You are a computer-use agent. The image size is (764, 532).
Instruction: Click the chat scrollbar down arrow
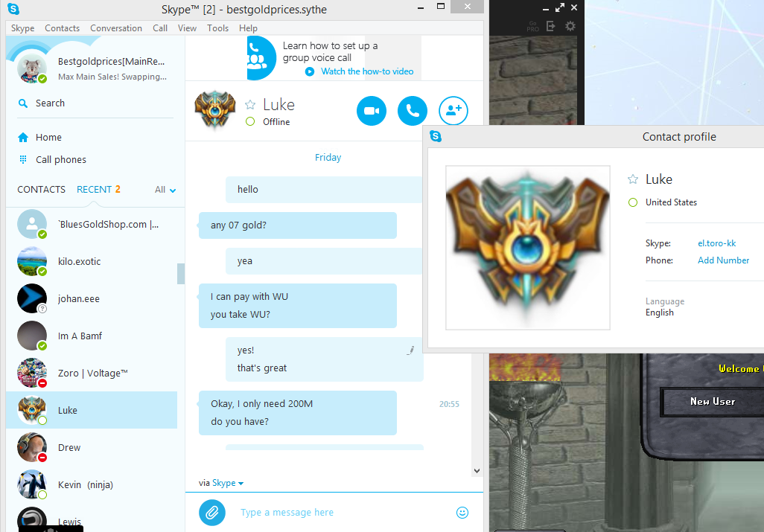click(x=477, y=471)
